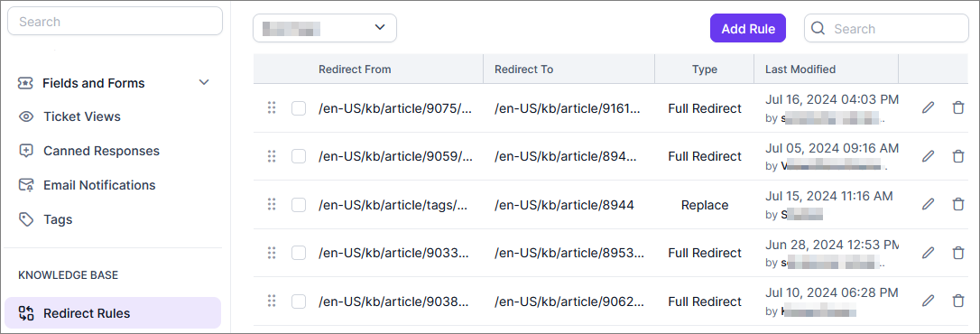Edit the 9033 redirect rule
Screen dimensions: 980x334
point(929,253)
